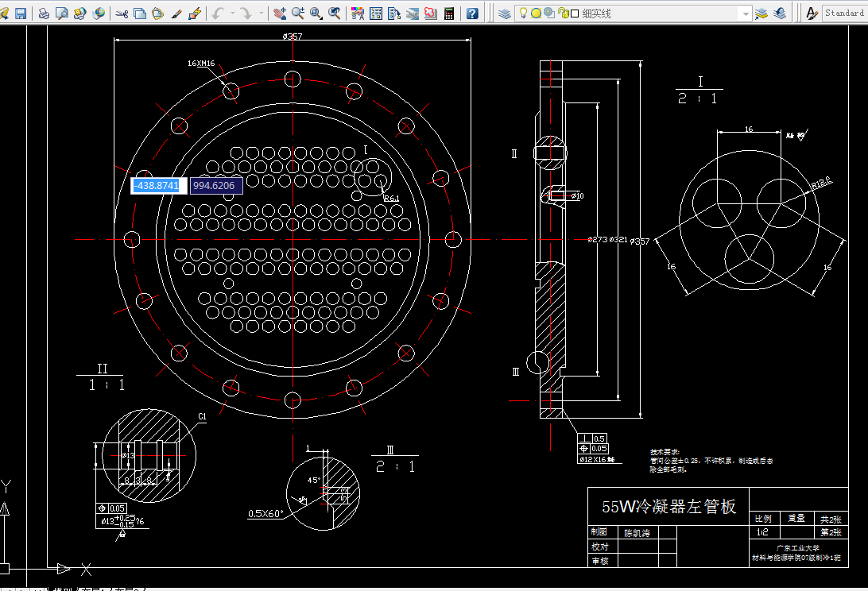Click the ø357 dimension above the flange
Screen dimensions: 868x591
(x=293, y=36)
